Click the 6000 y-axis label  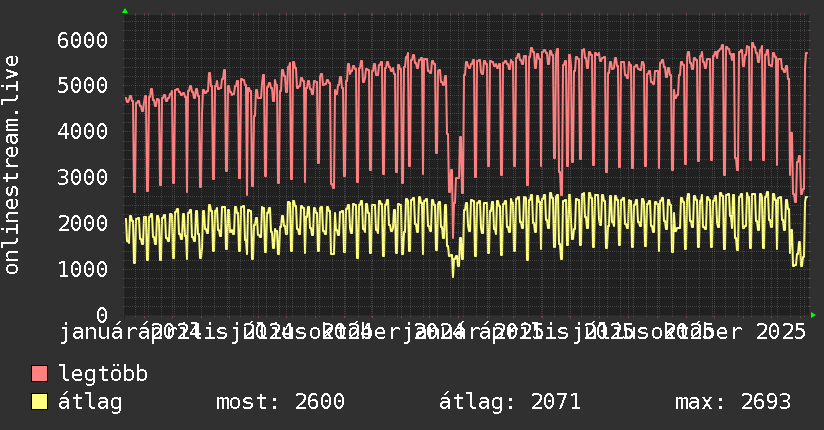coord(83,40)
